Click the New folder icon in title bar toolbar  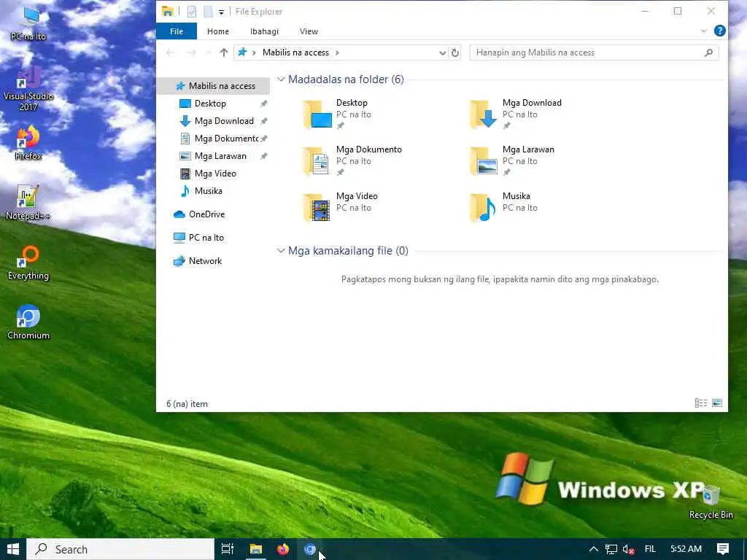208,12
